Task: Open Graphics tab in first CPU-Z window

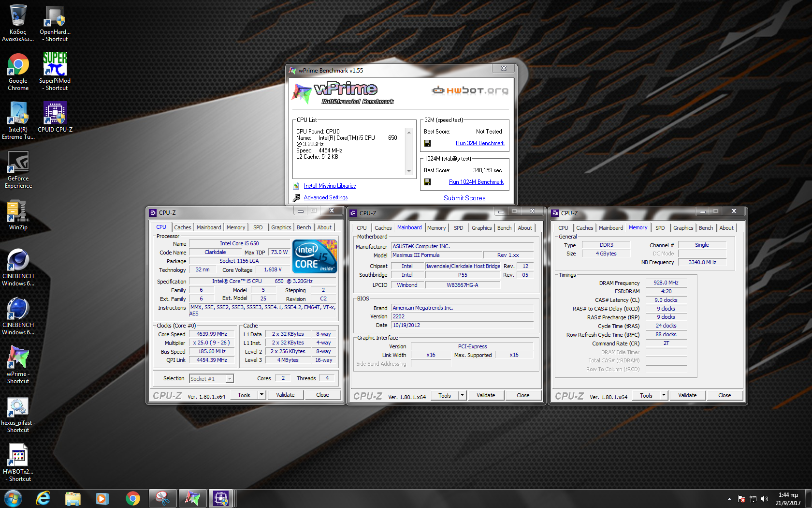Action: 281,227
